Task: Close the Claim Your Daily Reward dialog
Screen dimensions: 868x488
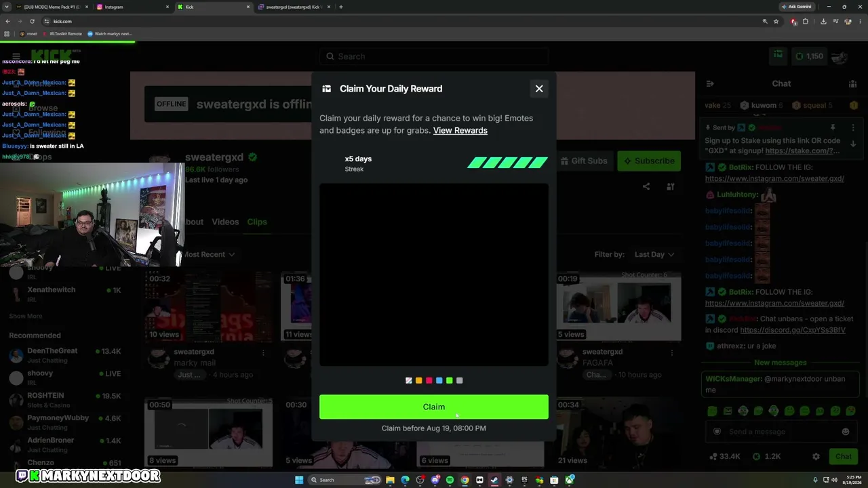Action: (x=539, y=89)
